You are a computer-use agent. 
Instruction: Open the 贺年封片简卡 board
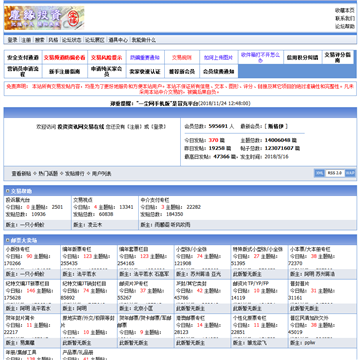point(20,318)
